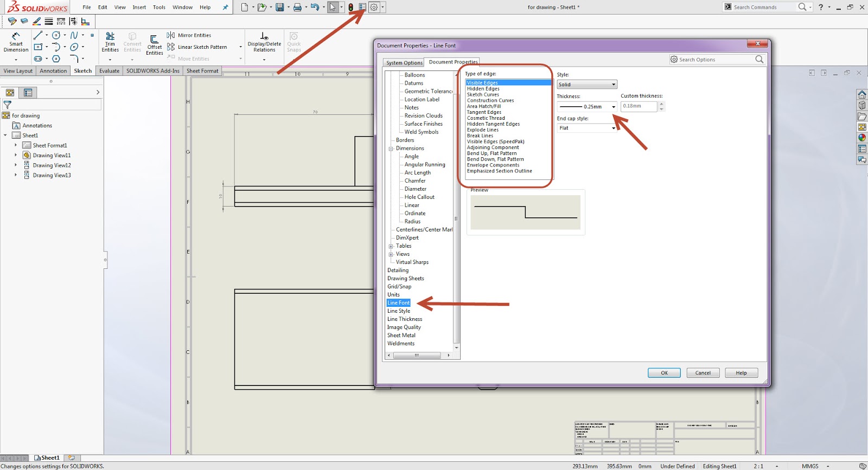This screenshot has height=470, width=868.
Task: Click options tree horizontal scrollbar
Action: 417,356
